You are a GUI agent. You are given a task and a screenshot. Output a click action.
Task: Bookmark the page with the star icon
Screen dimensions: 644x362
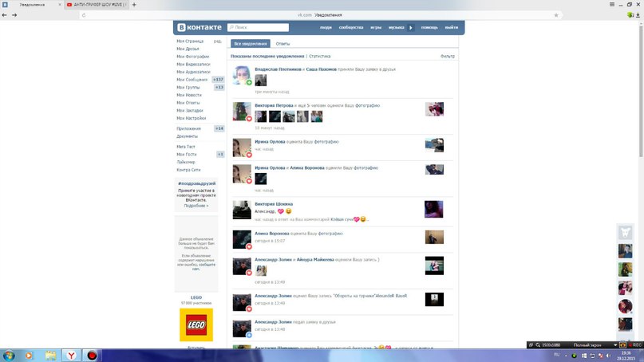tap(556, 15)
